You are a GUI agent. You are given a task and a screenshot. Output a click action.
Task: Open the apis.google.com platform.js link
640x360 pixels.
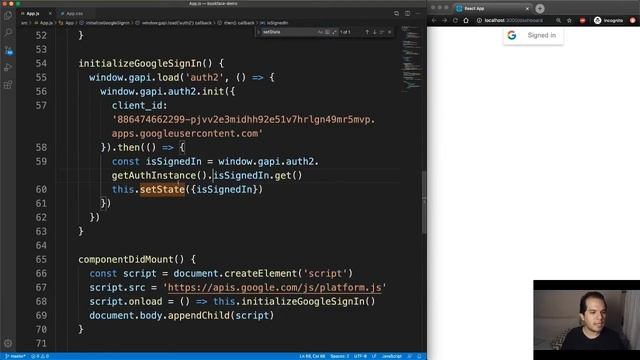click(274, 287)
